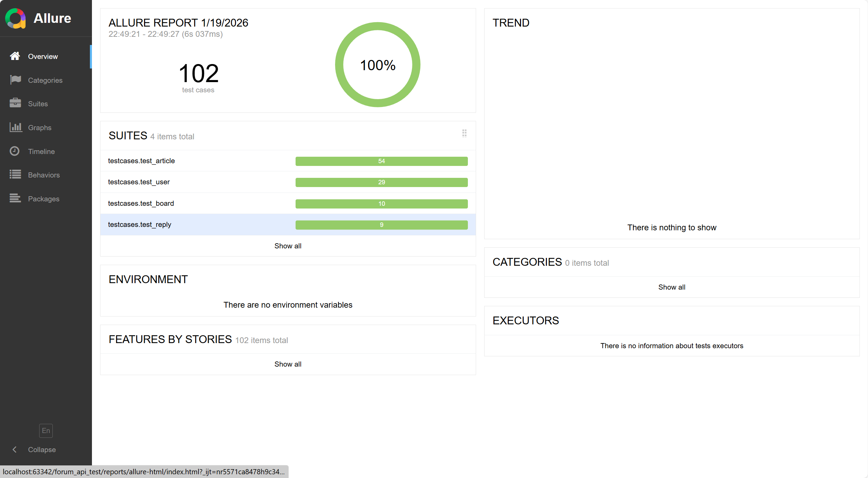Click the green bar showing 9

[381, 225]
